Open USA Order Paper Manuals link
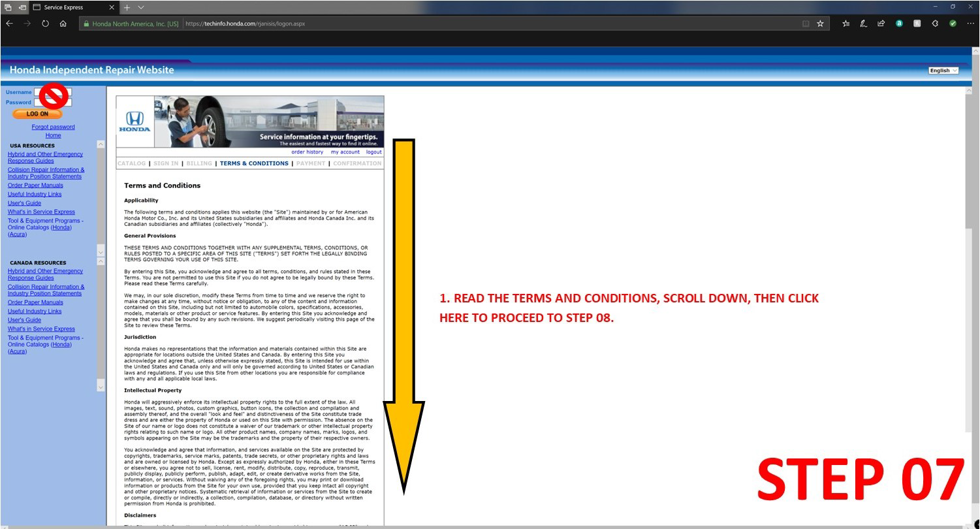This screenshot has width=980, height=529. [35, 185]
